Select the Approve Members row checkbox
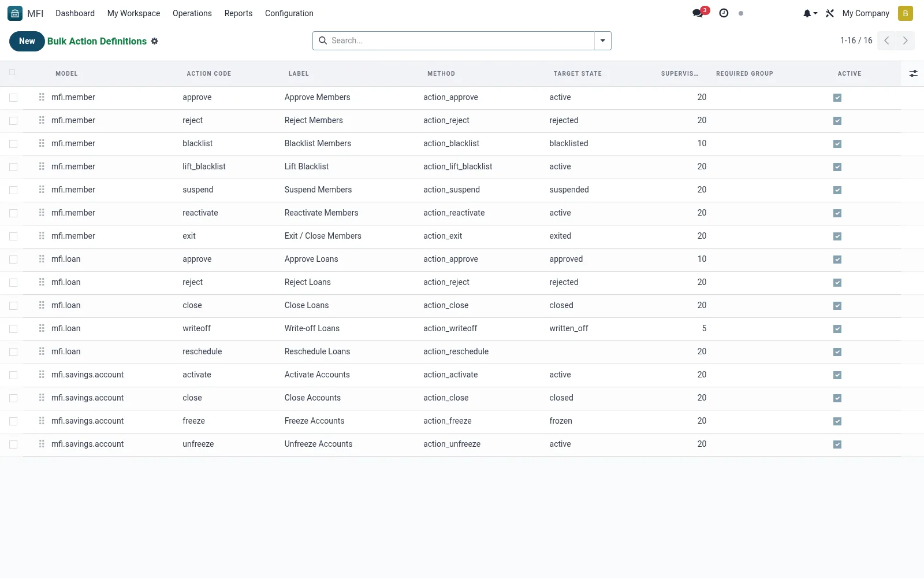Screen dimensions: 924x578 click(x=13, y=98)
